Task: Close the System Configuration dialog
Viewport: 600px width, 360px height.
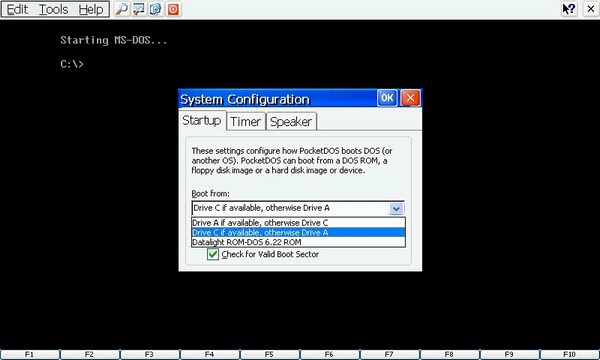Action: pos(410,98)
